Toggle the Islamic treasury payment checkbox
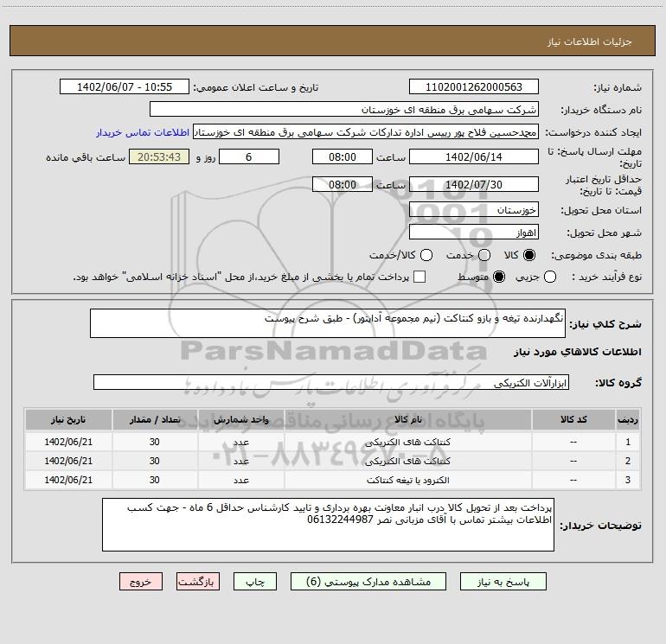 point(420,277)
